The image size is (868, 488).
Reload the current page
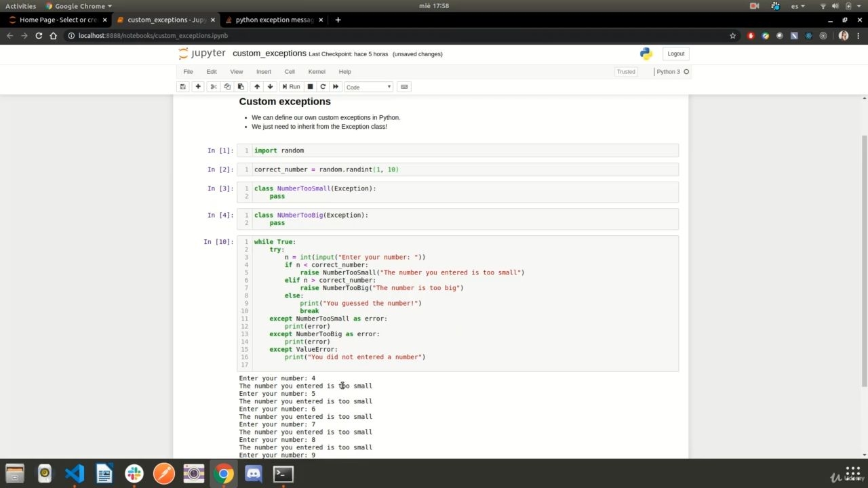[x=39, y=35]
